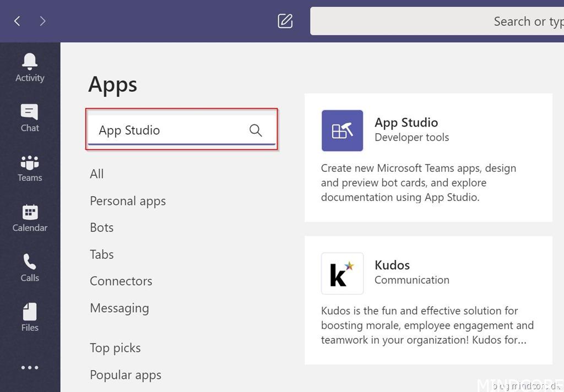Select the All category filter
This screenshot has height=392, width=564.
[x=97, y=174]
